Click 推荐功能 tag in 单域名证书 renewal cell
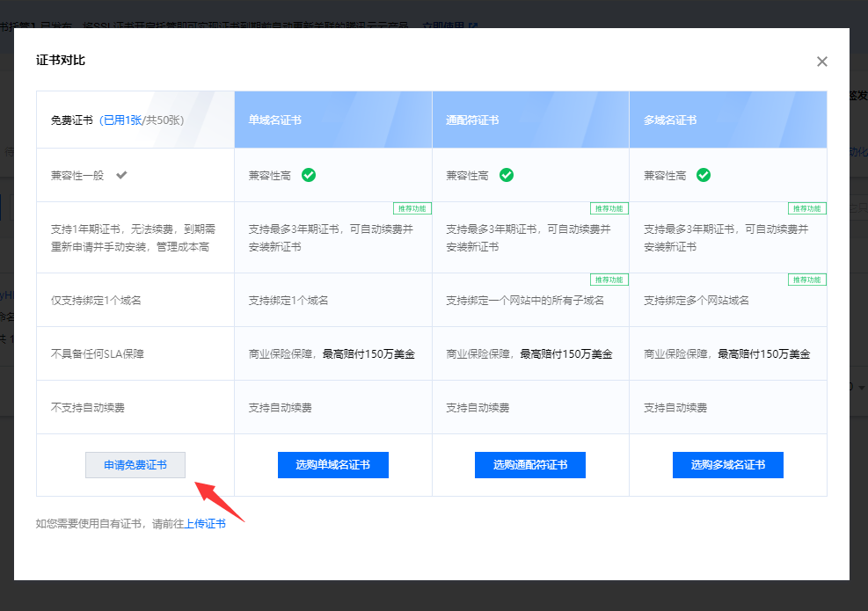 (412, 208)
